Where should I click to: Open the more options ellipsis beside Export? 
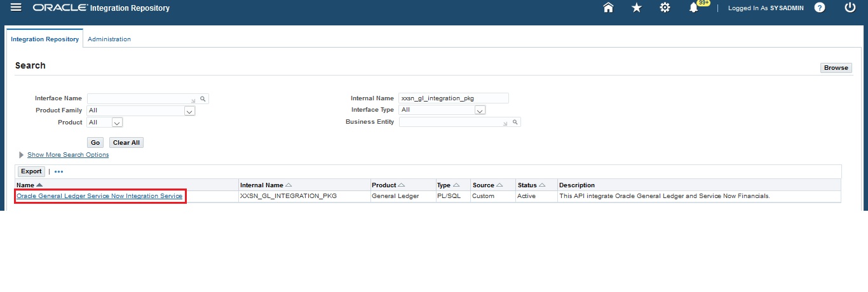58,171
